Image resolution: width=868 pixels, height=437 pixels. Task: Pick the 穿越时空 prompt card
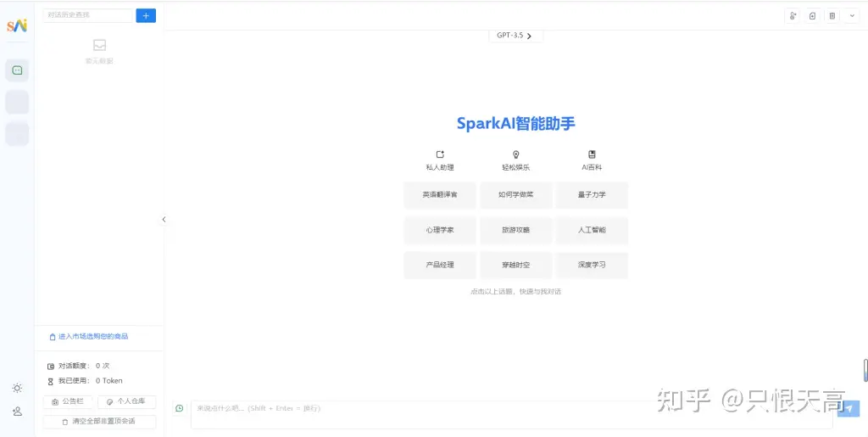pos(516,265)
